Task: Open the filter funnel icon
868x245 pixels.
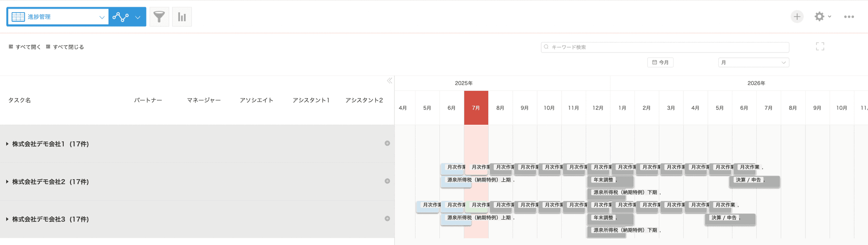Action: (x=159, y=17)
